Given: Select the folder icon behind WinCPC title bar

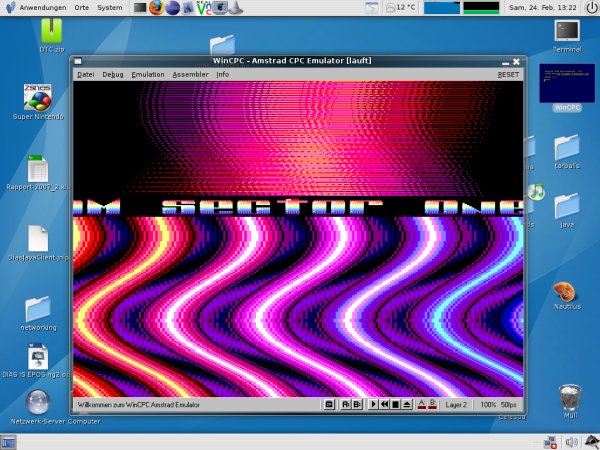Looking at the screenshot, I should pyautogui.click(x=222, y=45).
